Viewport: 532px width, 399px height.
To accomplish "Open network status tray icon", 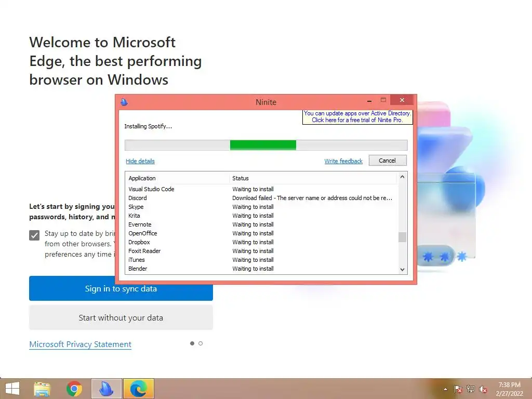I will 471,389.
